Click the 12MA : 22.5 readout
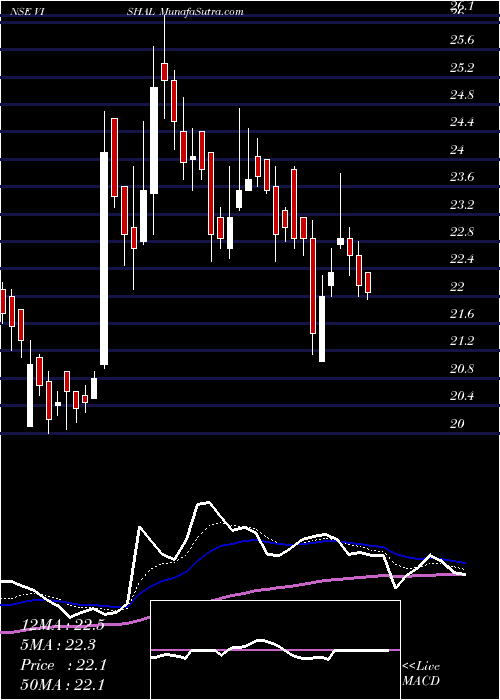The height and width of the screenshot is (700, 500). coord(62,625)
